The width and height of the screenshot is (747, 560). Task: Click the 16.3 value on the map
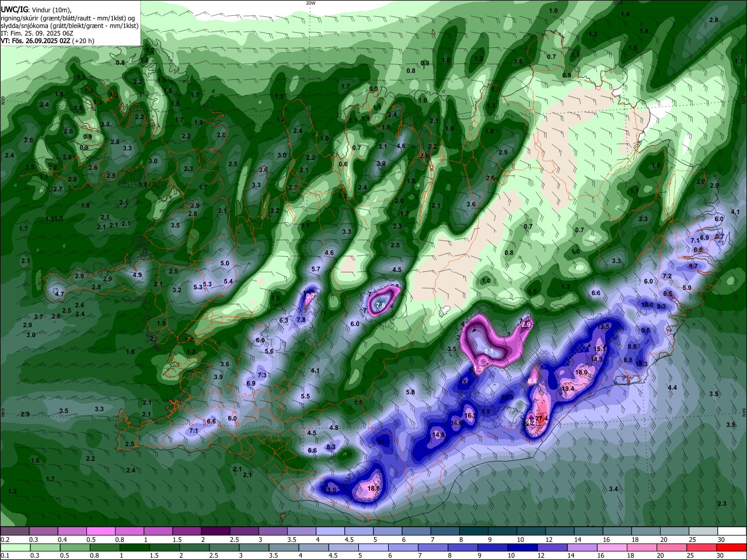click(x=470, y=415)
